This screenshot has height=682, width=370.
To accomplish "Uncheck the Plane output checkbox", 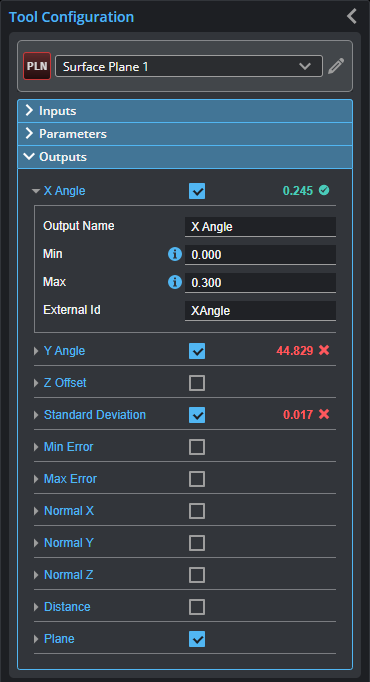I will coord(197,639).
